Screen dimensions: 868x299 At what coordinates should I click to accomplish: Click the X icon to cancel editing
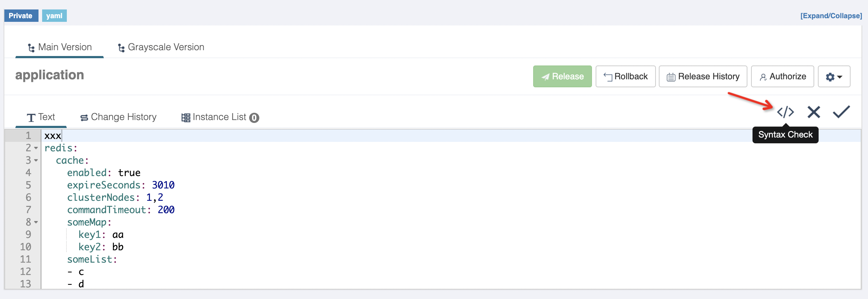(x=814, y=112)
